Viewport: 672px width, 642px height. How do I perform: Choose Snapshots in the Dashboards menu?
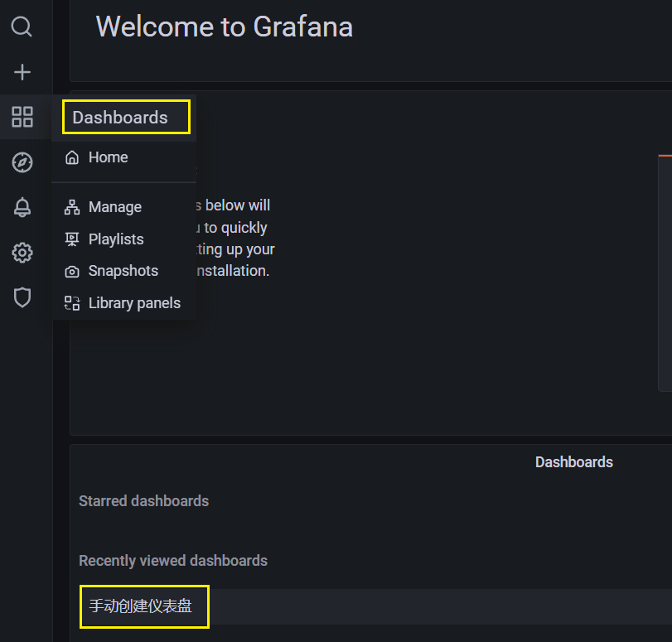tap(123, 271)
